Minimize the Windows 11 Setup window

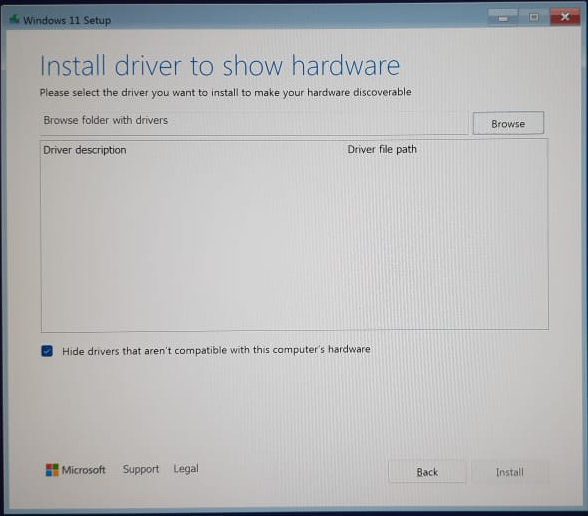(x=502, y=18)
